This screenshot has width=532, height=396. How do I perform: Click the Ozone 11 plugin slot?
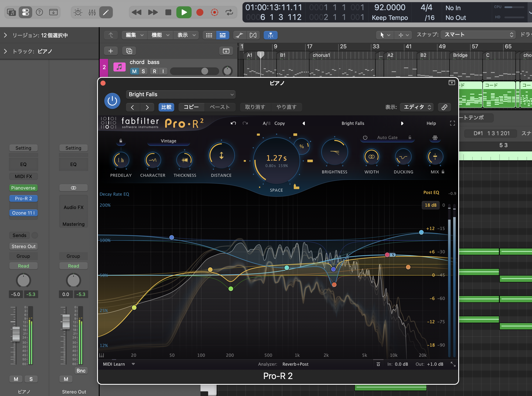24,213
